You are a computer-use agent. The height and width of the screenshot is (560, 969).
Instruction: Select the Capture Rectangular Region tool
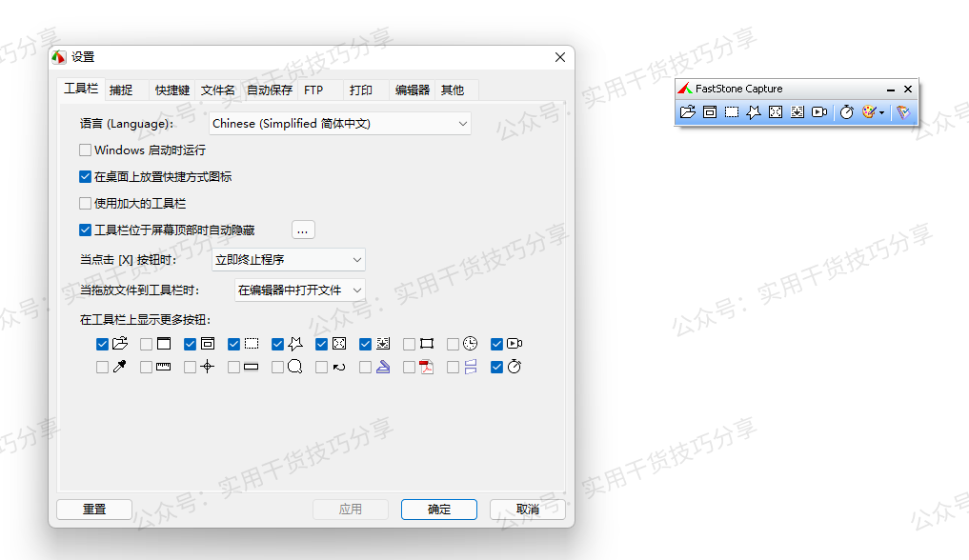(730, 111)
